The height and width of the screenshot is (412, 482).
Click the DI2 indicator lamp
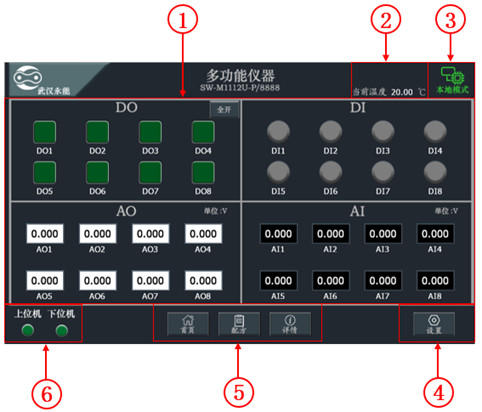tap(331, 132)
